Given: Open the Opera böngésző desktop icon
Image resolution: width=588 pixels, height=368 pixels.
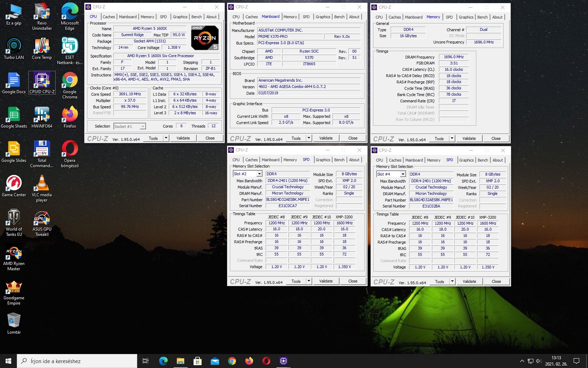Looking at the screenshot, I should pos(70,154).
